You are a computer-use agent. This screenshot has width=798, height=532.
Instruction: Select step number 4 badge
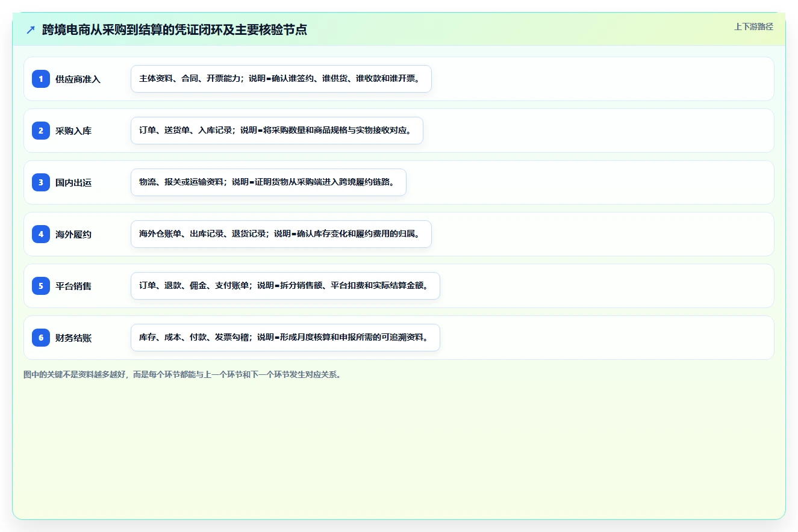tap(41, 234)
